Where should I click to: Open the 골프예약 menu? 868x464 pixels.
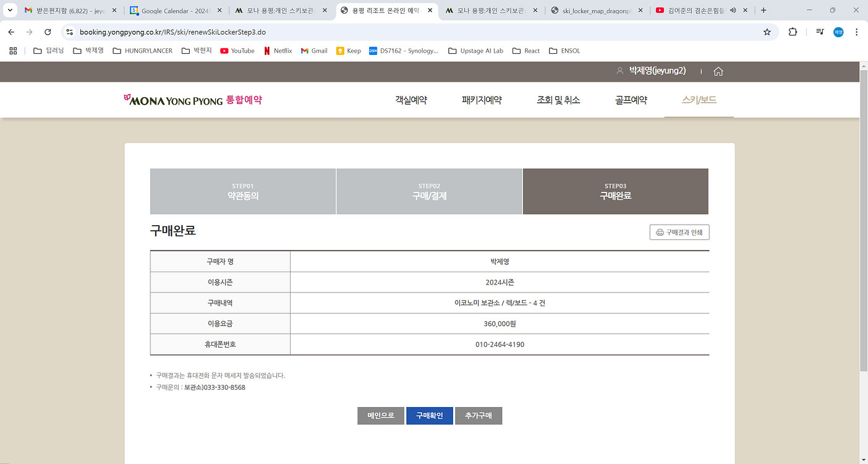point(631,100)
